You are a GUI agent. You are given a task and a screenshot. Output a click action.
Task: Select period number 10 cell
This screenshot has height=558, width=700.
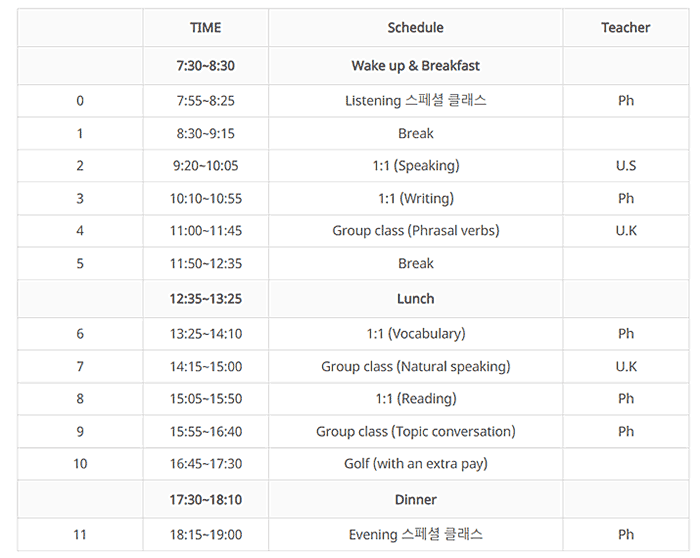tap(80, 464)
